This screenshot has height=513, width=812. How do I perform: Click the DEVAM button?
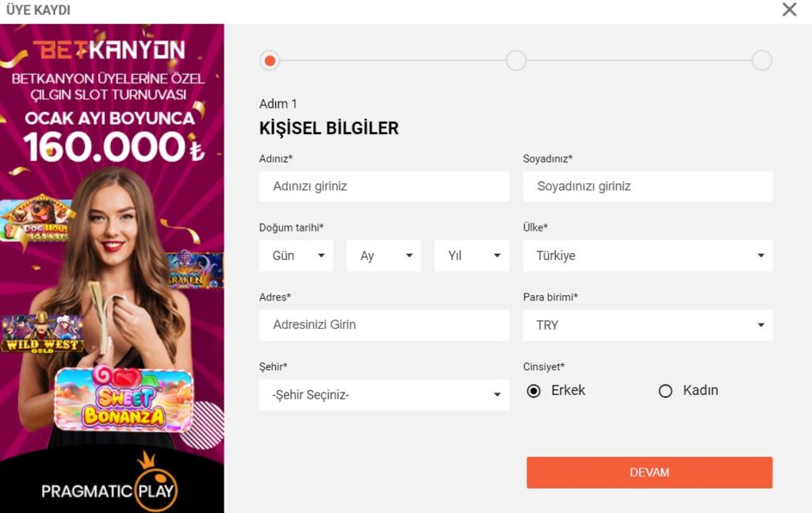click(x=649, y=473)
